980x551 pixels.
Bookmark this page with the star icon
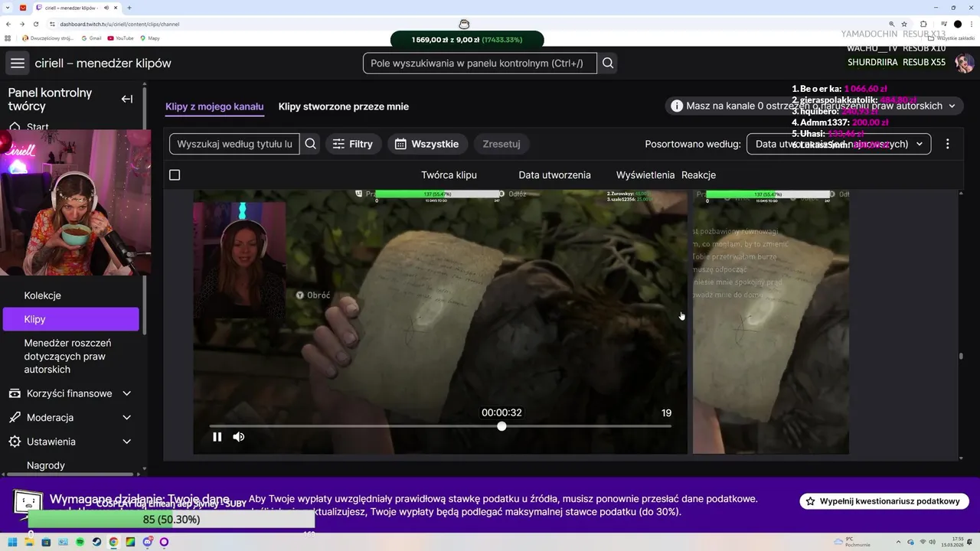click(x=904, y=24)
